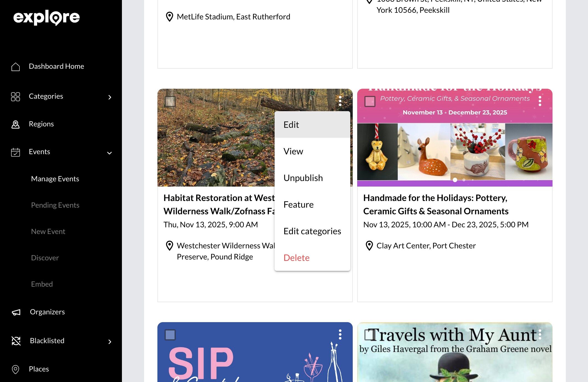The width and height of the screenshot is (588, 382).
Task: Expand the Categories submenu chevron
Action: tap(110, 97)
